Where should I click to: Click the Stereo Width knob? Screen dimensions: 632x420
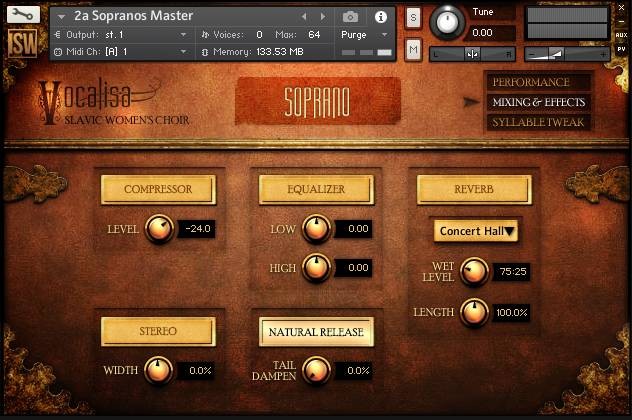point(158,370)
